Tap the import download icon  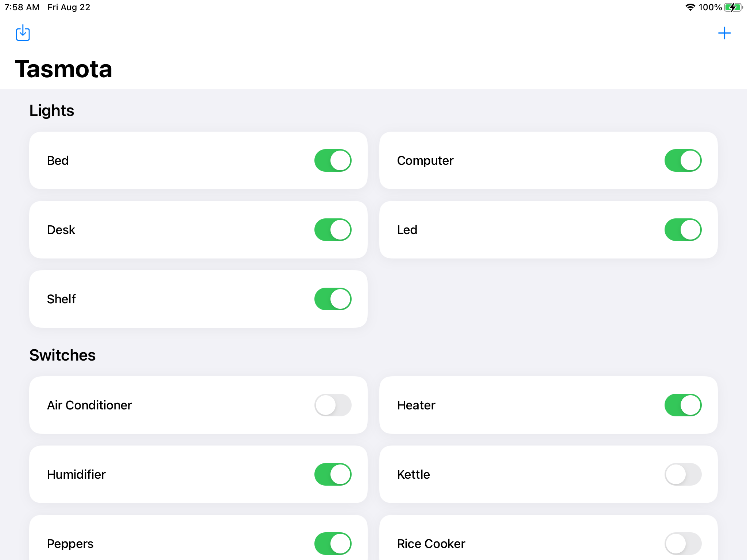[x=23, y=33]
